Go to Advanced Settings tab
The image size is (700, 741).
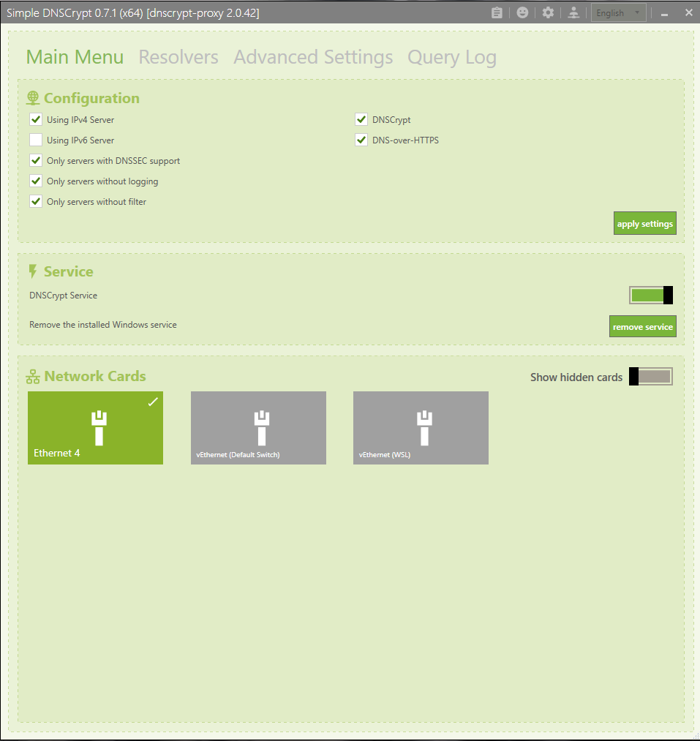pos(313,57)
